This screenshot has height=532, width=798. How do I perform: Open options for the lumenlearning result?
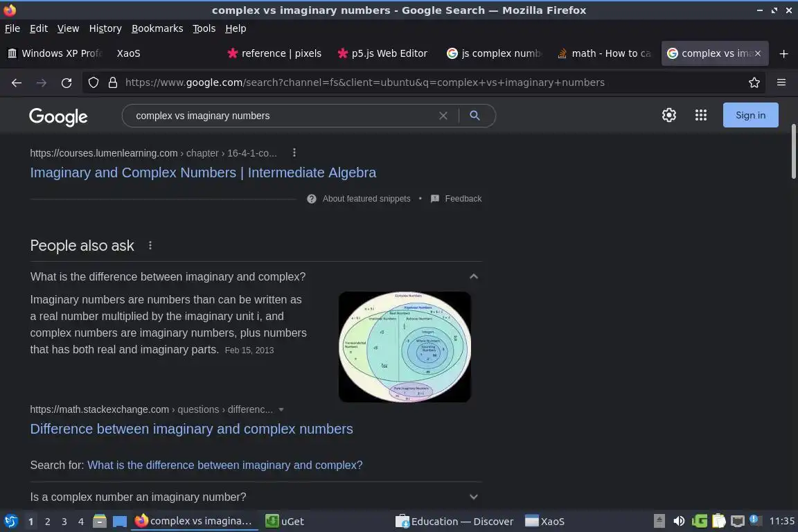tap(294, 152)
